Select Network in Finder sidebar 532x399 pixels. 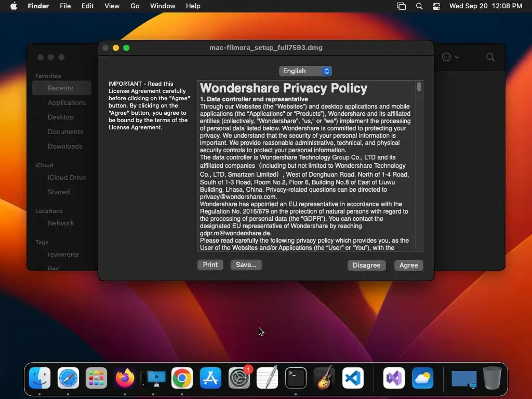coord(62,223)
